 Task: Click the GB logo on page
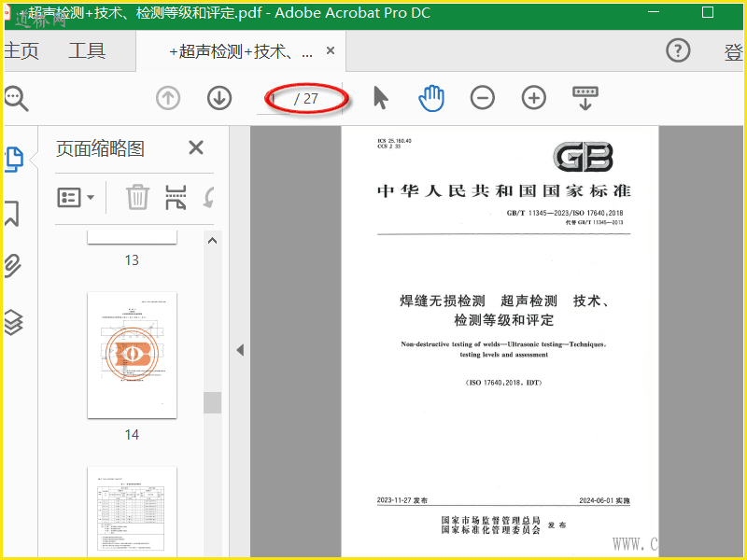click(x=583, y=157)
